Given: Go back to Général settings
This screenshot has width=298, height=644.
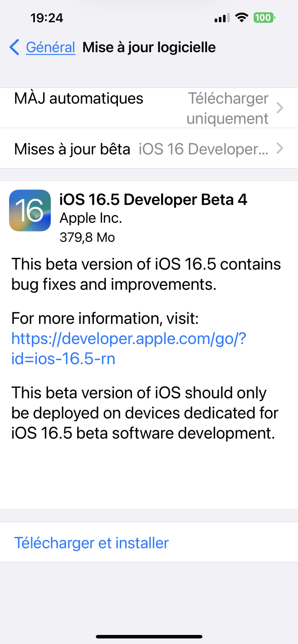Looking at the screenshot, I should (x=51, y=47).
